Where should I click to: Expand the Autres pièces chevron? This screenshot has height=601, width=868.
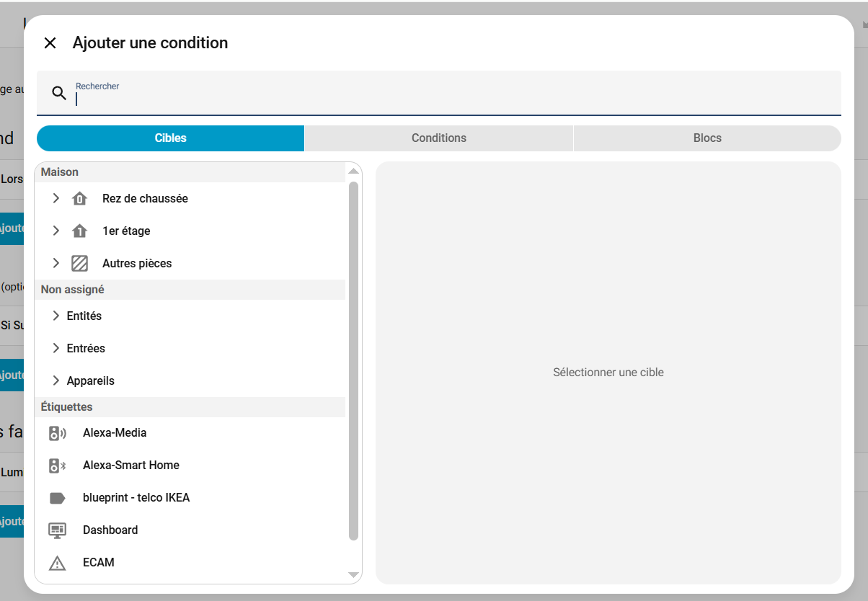pyautogui.click(x=56, y=263)
